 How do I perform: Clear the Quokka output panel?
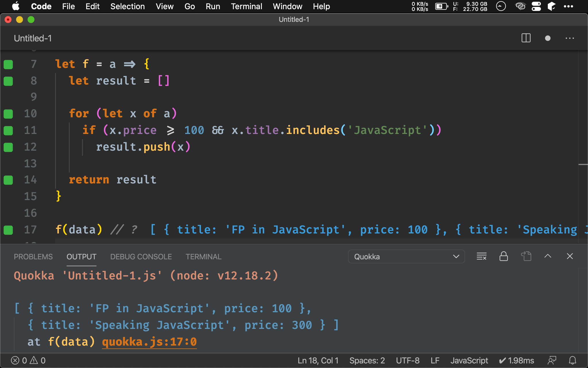click(481, 256)
